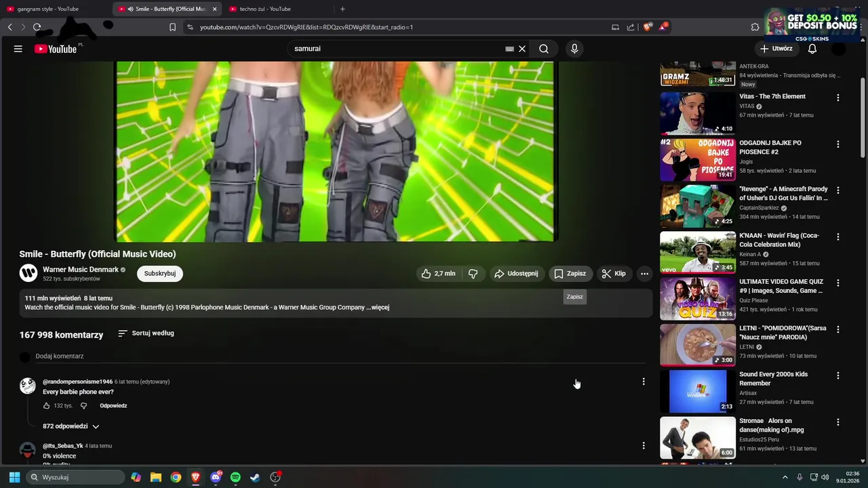This screenshot has width=868, height=488.
Task: Open menu for Sound Every 2000s Kids Remember
Action: point(838,375)
